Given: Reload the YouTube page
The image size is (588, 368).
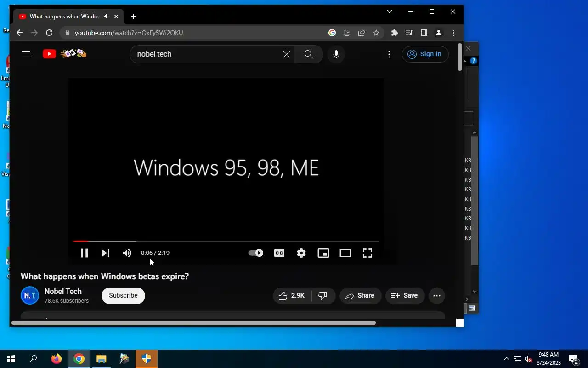Looking at the screenshot, I should click(x=49, y=33).
